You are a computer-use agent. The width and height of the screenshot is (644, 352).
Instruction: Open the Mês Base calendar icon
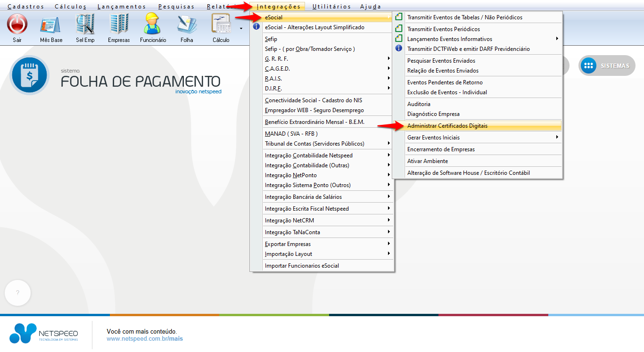pyautogui.click(x=51, y=24)
